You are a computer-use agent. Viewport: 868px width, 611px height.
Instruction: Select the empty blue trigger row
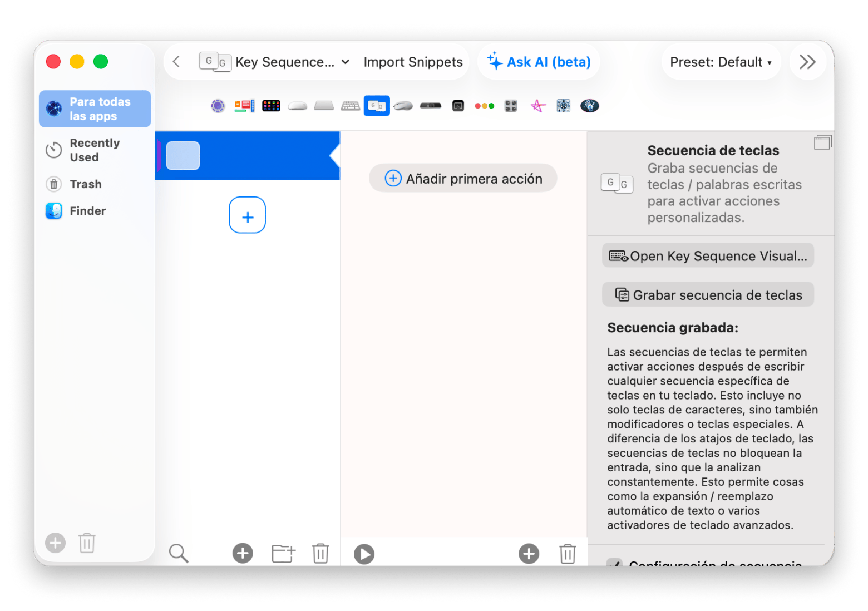248,156
